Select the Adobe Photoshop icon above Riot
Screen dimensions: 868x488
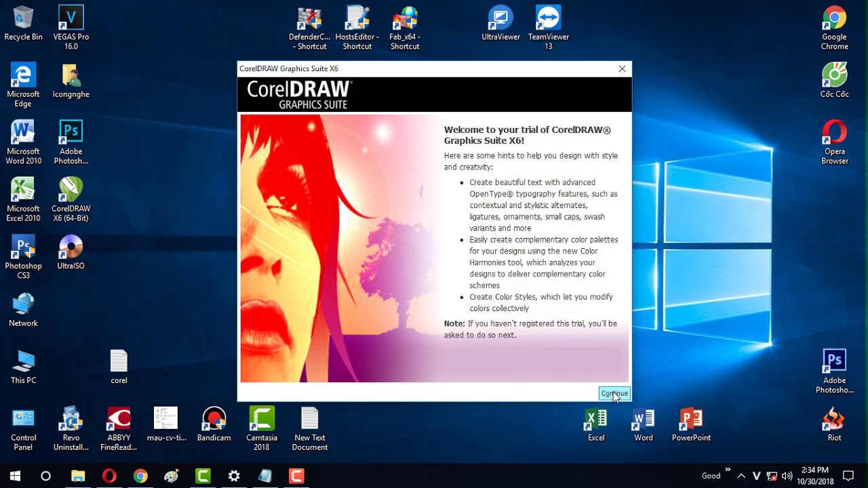[834, 371]
